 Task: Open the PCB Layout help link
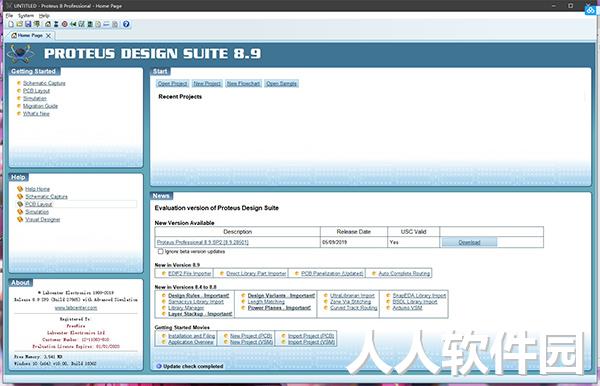point(39,204)
